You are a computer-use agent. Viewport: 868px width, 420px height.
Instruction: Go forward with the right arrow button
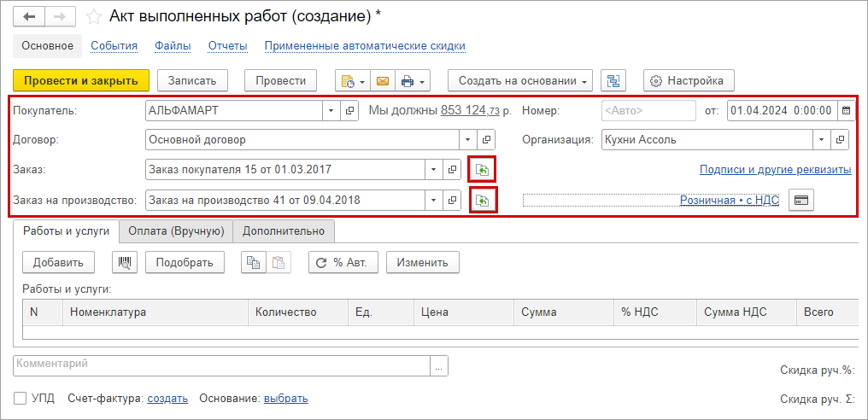[x=61, y=16]
